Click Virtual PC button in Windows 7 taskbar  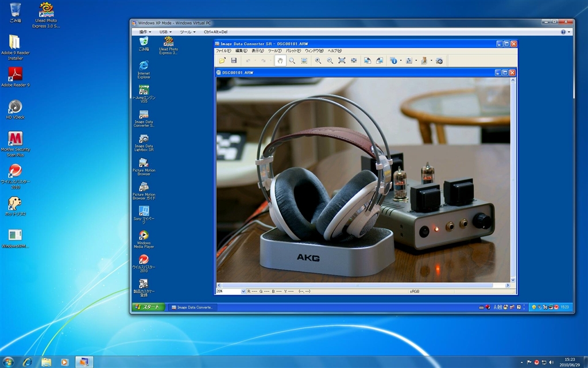coord(84,362)
